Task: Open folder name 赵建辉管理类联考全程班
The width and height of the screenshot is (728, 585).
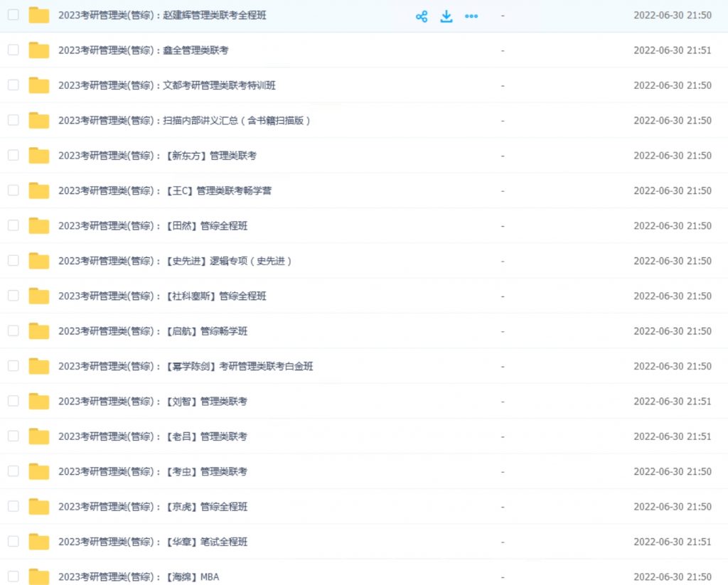Action: [x=162, y=16]
